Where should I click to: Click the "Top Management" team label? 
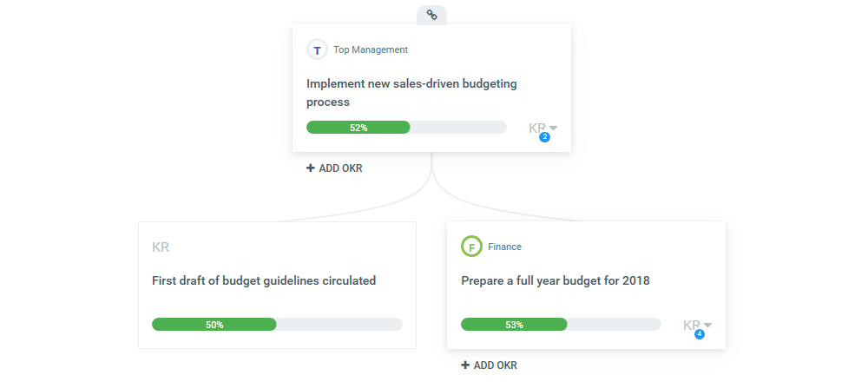(x=371, y=49)
